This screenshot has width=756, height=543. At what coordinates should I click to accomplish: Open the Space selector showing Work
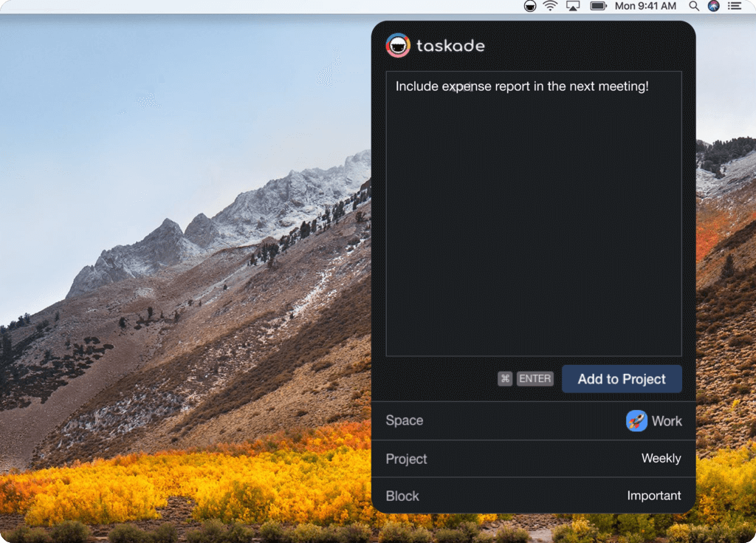coord(533,421)
